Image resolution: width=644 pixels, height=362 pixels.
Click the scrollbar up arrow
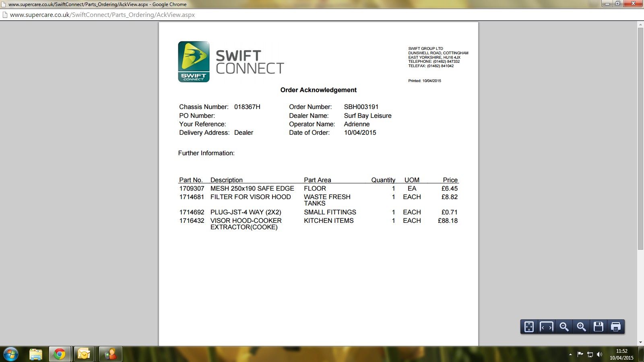(x=640, y=25)
